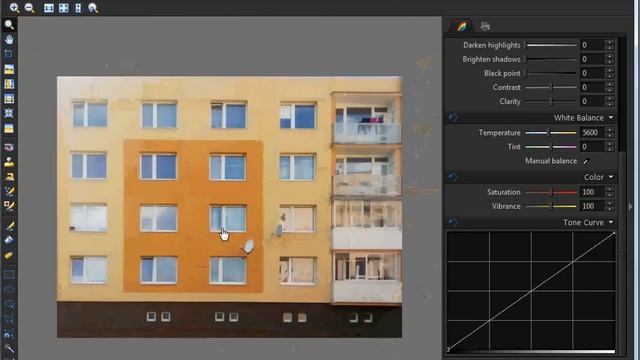Select the effect brush with sparkles
640x360 pixels.
pyautogui.click(x=9, y=191)
